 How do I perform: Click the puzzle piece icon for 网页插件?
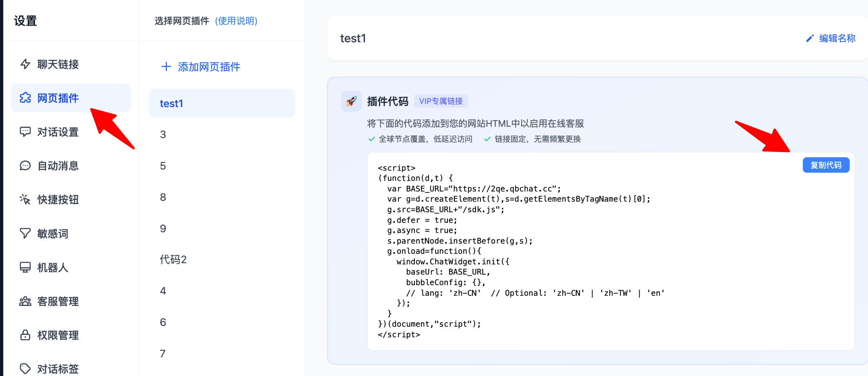[x=25, y=98]
